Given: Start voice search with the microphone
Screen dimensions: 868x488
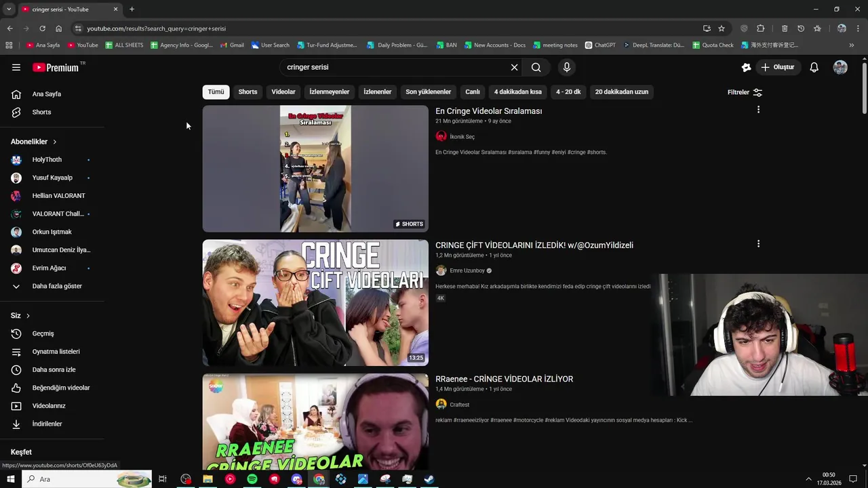Looking at the screenshot, I should click(x=567, y=67).
